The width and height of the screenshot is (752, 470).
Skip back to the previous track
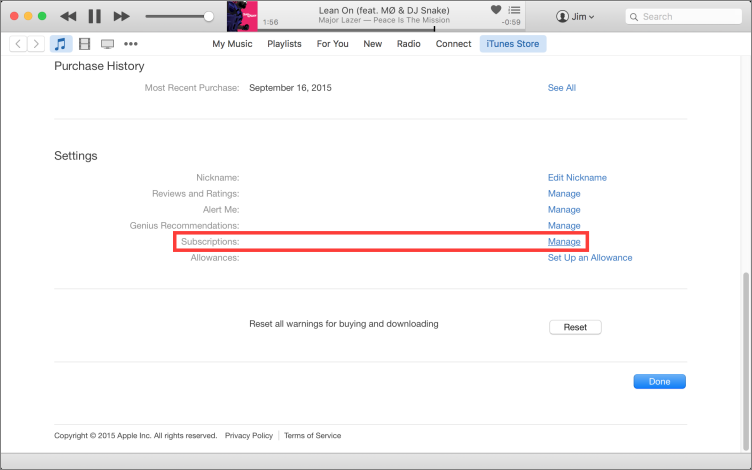(68, 16)
